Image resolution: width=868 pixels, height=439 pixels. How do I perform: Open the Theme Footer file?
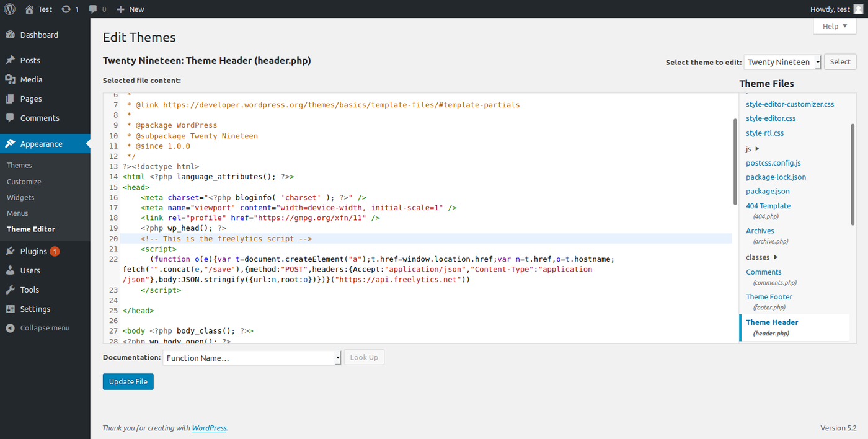(769, 297)
